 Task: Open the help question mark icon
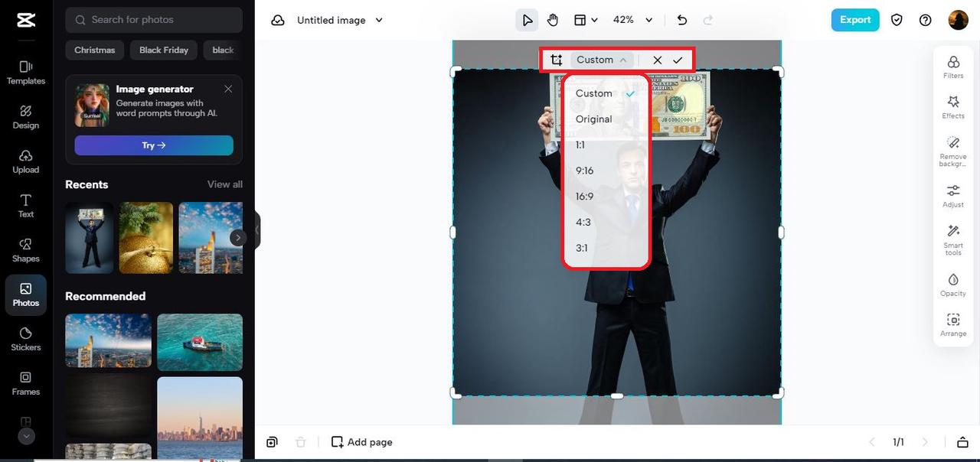tap(926, 20)
